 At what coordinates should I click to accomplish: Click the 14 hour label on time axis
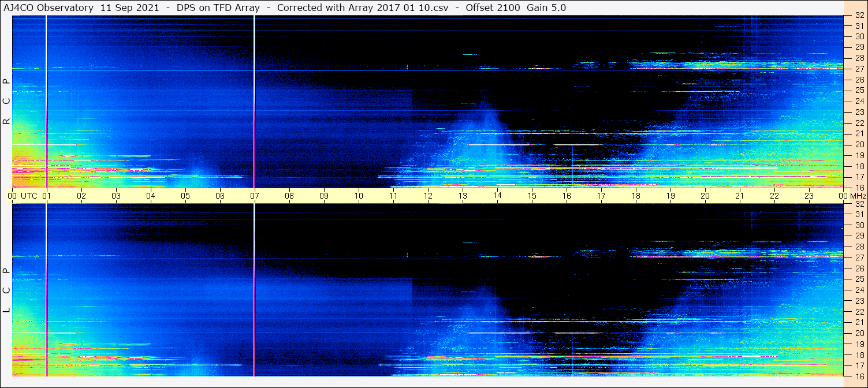[x=497, y=196]
